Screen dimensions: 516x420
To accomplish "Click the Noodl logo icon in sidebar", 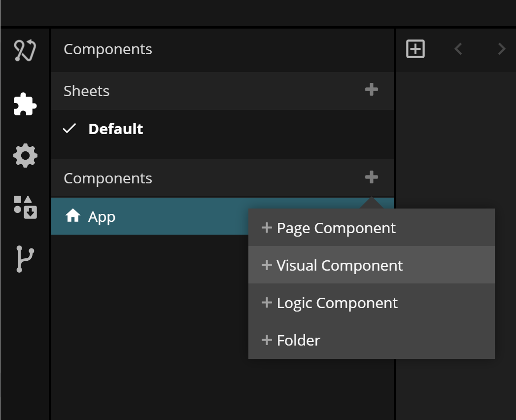I will [25, 50].
